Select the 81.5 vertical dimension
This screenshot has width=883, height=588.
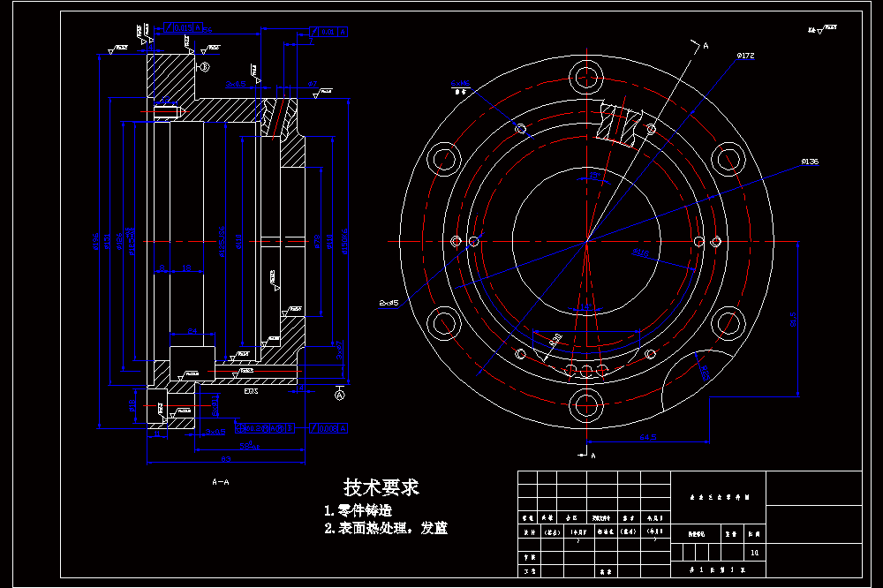(793, 320)
